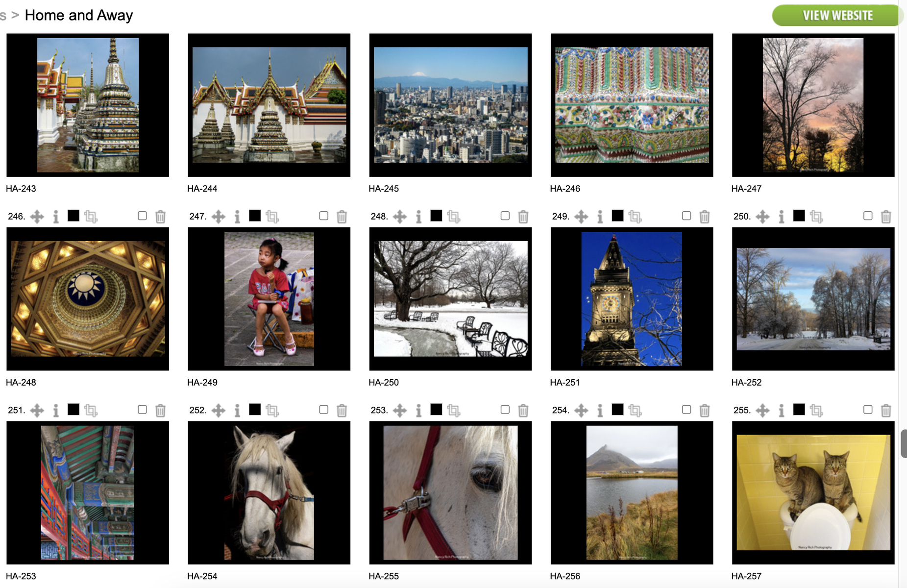The height and width of the screenshot is (588, 907).
Task: Open the HA-245 Tokyo skyline thumbnail
Action: [x=450, y=105]
